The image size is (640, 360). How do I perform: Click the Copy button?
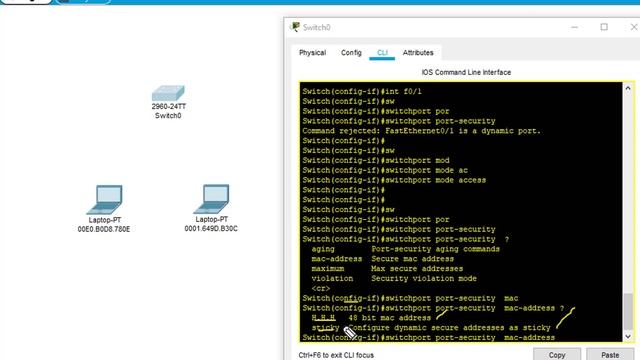pyautogui.click(x=557, y=354)
